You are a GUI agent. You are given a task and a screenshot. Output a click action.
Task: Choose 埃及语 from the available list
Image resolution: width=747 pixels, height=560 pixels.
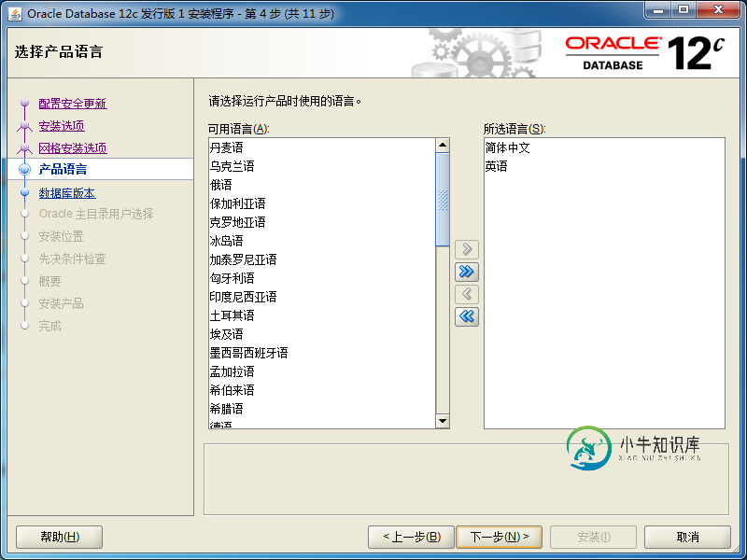(322, 334)
